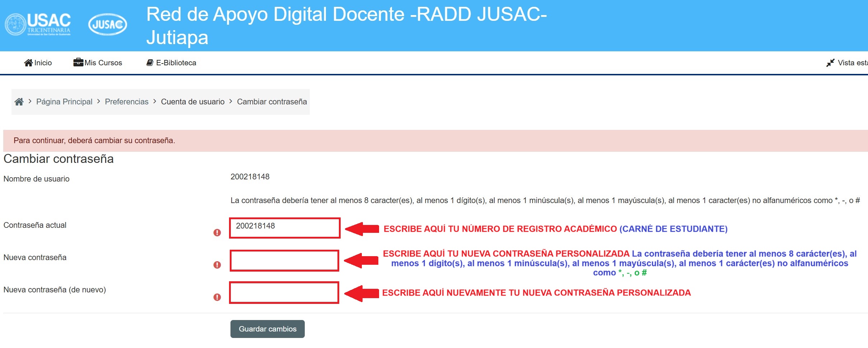Viewport: 868px width, 348px height.
Task: Click the oval JUSAC logo
Action: click(107, 24)
